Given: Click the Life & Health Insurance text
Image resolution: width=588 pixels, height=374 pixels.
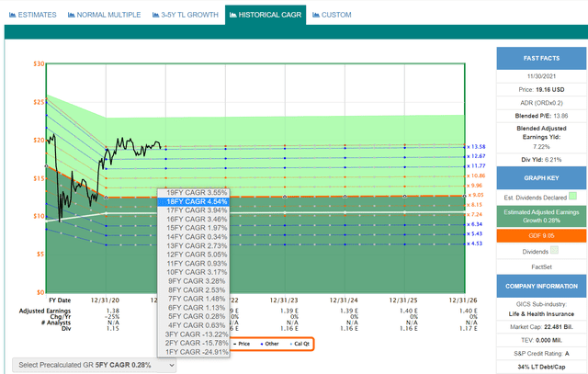Looking at the screenshot, I should 541,314.
